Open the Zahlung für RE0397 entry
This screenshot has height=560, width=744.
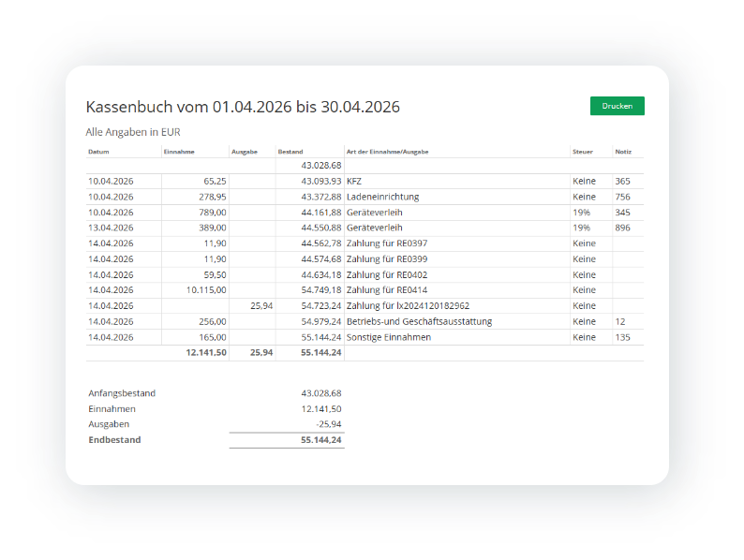[x=385, y=243]
